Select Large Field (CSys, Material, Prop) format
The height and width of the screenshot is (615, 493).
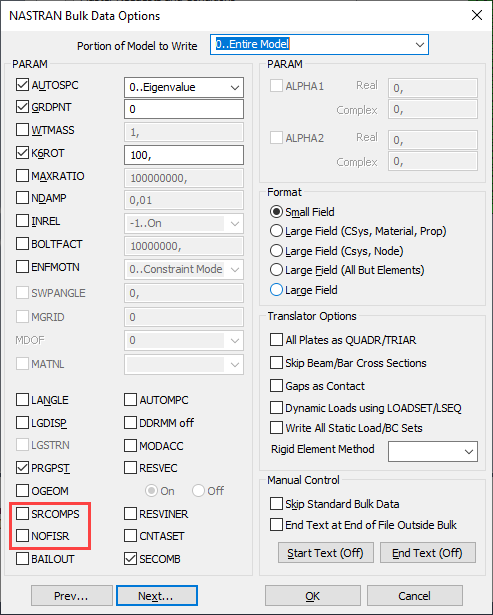277,231
